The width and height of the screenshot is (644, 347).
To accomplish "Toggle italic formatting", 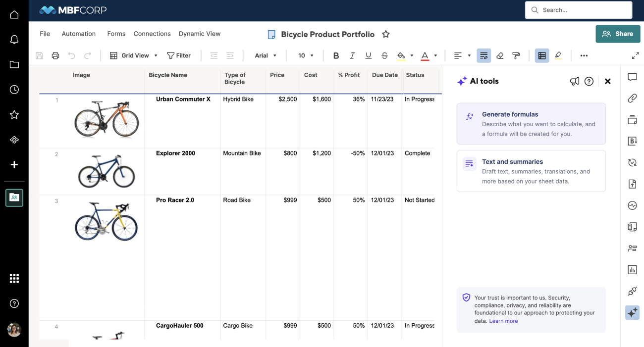I will click(x=352, y=55).
